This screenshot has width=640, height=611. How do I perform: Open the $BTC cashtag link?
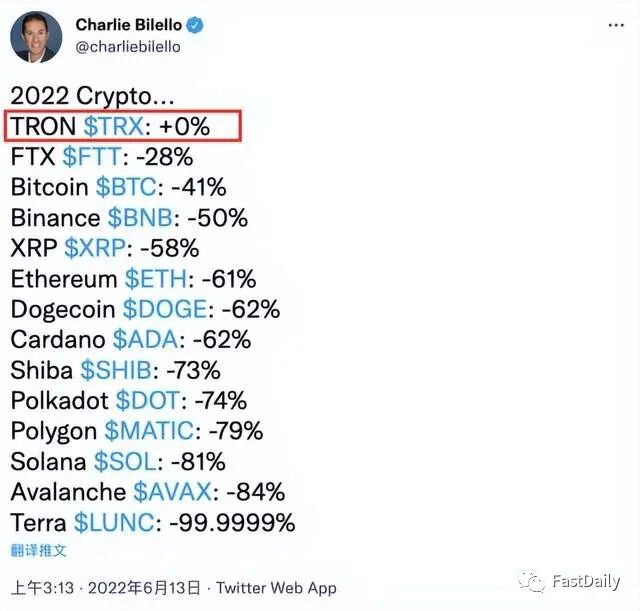coord(126,187)
